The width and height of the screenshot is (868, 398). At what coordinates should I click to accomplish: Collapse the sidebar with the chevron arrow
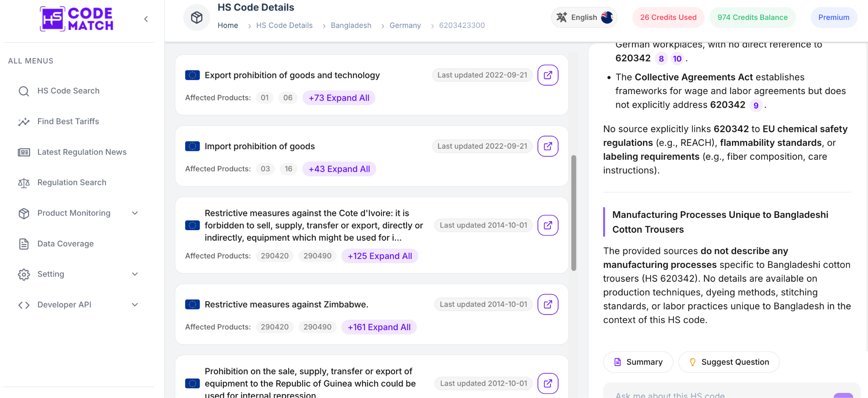click(x=146, y=19)
